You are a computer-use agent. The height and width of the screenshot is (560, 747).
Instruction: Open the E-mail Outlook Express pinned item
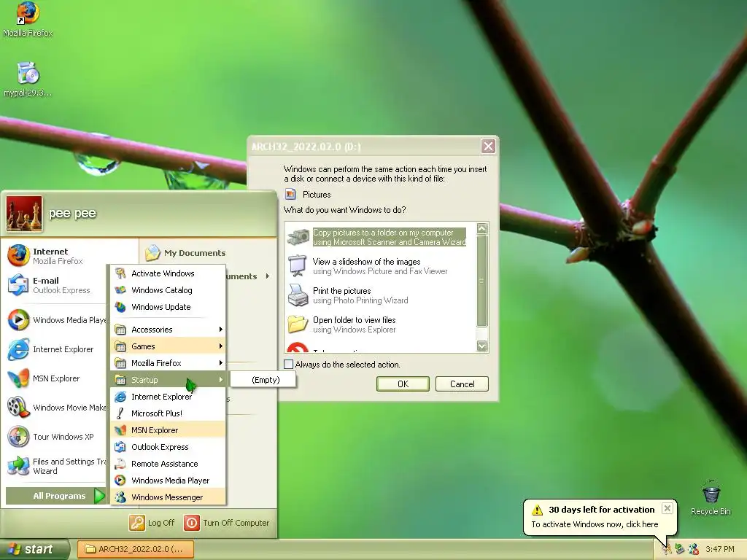57,285
